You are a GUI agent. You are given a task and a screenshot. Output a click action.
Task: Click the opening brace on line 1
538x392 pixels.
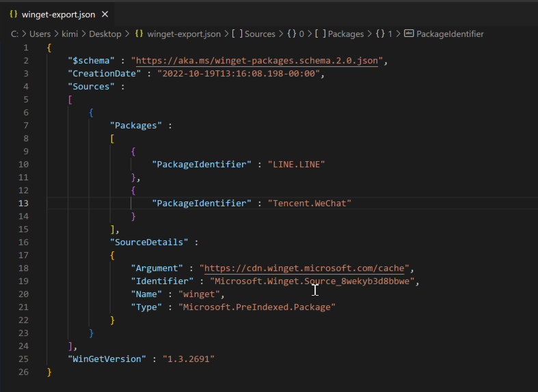pos(49,48)
